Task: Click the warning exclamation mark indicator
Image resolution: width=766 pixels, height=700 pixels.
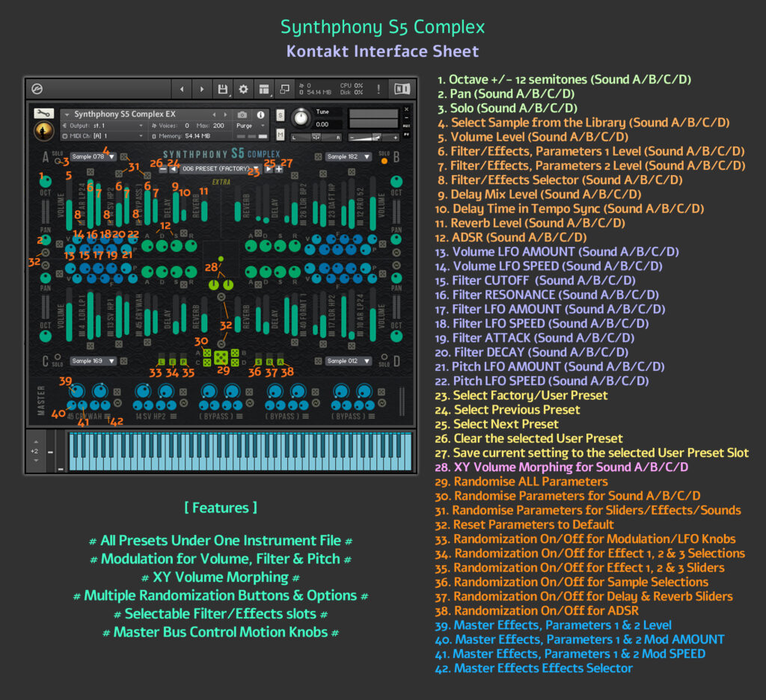Action: click(x=378, y=89)
